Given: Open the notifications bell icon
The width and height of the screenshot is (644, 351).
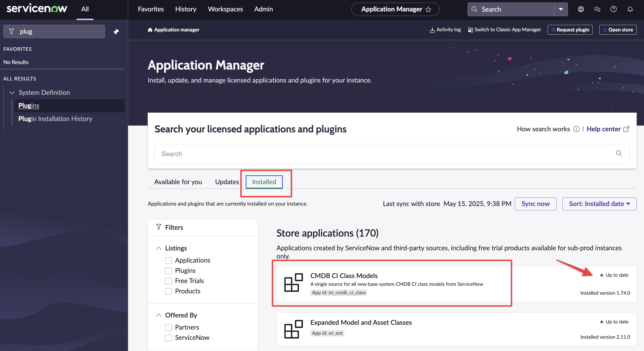Looking at the screenshot, I should coord(630,9).
